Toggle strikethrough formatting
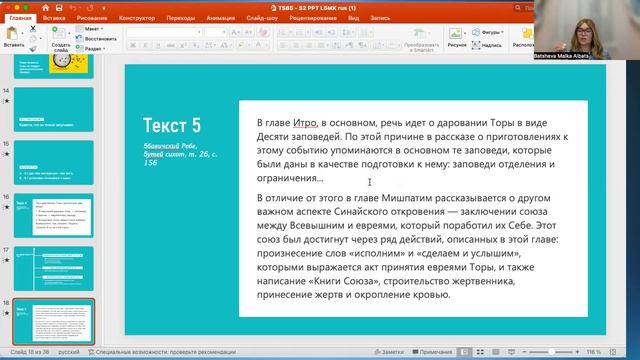Image resolution: width=640 pixels, height=360 pixels. [x=171, y=45]
